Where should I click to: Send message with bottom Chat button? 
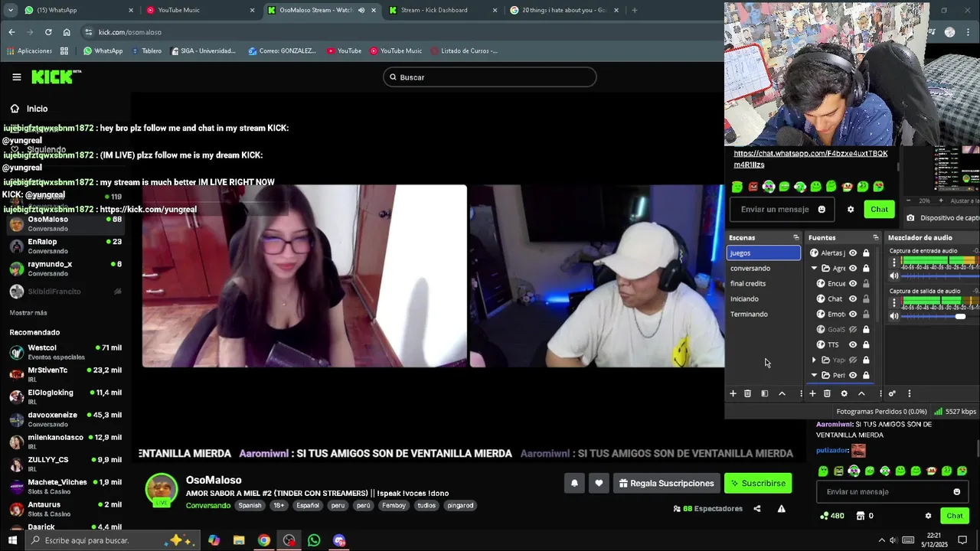[954, 516]
